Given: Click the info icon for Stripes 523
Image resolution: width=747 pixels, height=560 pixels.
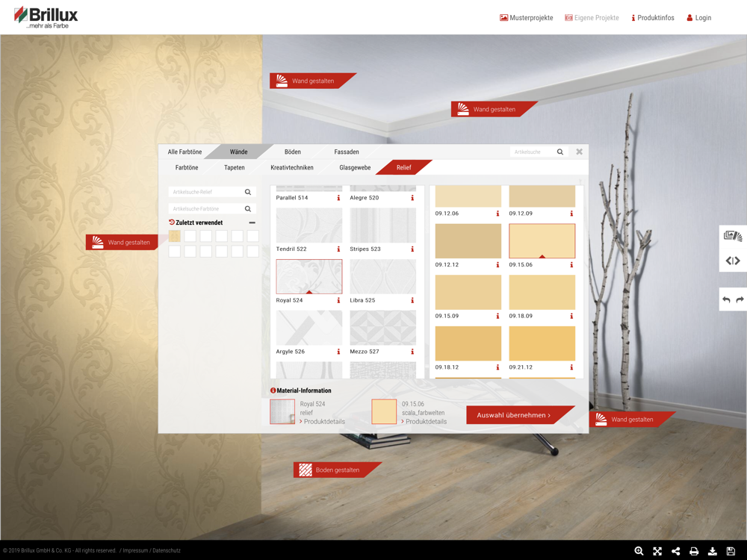Looking at the screenshot, I should coord(412,249).
